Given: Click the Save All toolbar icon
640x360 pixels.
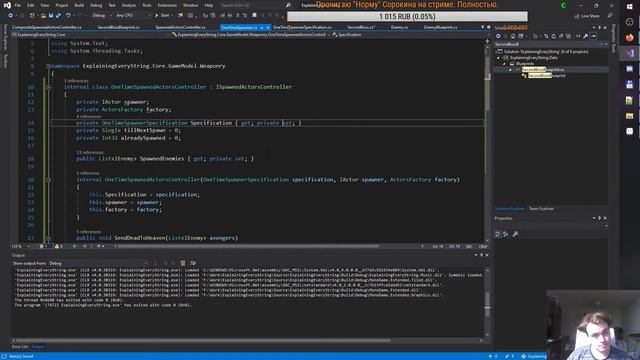Looking at the screenshot, I should click(x=58, y=16).
